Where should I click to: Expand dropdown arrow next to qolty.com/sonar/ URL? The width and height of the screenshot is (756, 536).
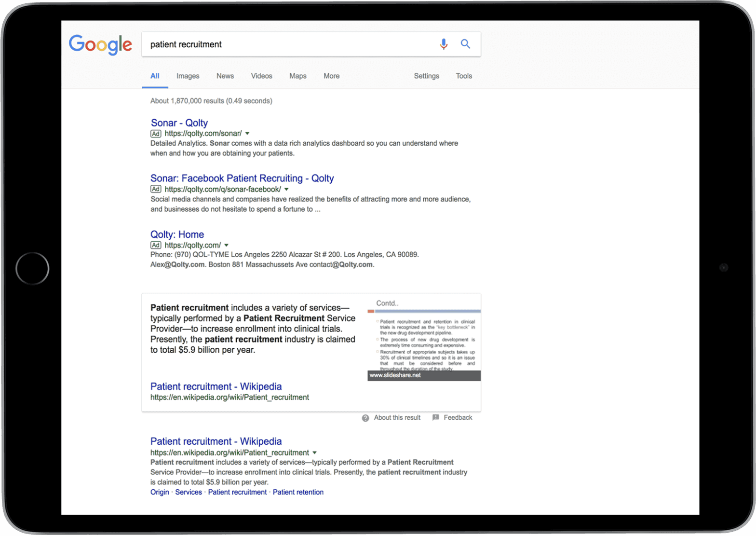pyautogui.click(x=247, y=134)
